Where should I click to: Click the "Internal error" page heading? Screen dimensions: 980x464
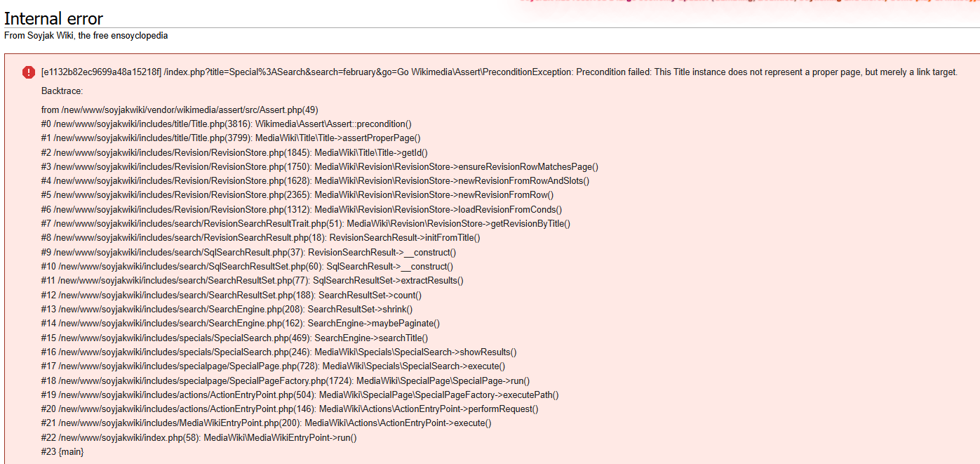pyautogui.click(x=54, y=19)
